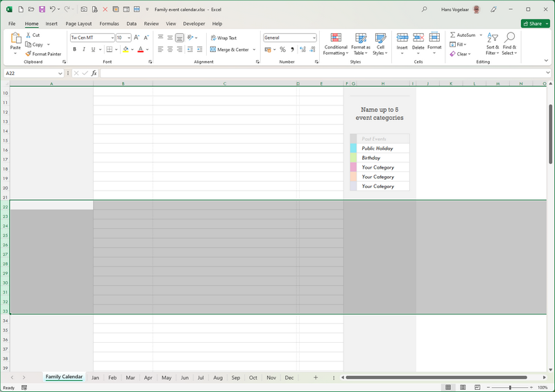Viewport: 555px width, 392px height.
Task: Click the pen icon beside user avatar
Action: [493, 10]
